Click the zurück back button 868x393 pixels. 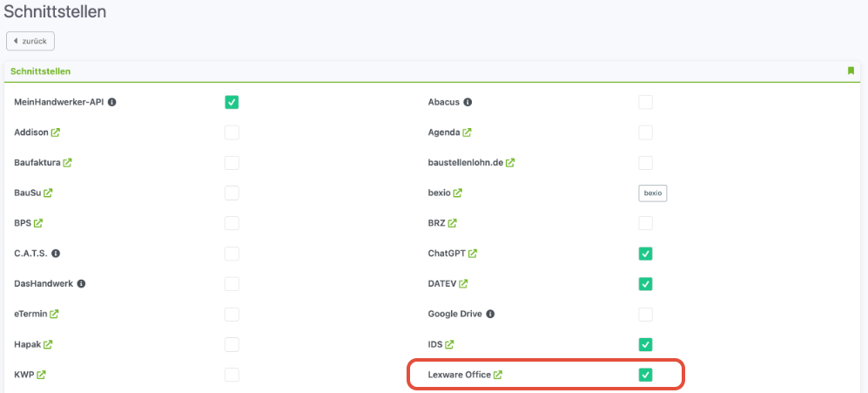pyautogui.click(x=30, y=41)
